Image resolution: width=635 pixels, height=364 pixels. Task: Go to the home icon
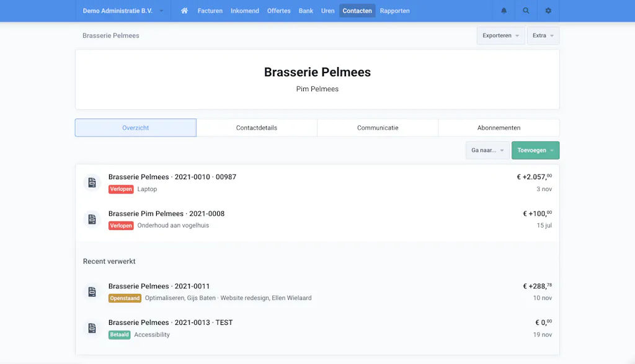184,11
